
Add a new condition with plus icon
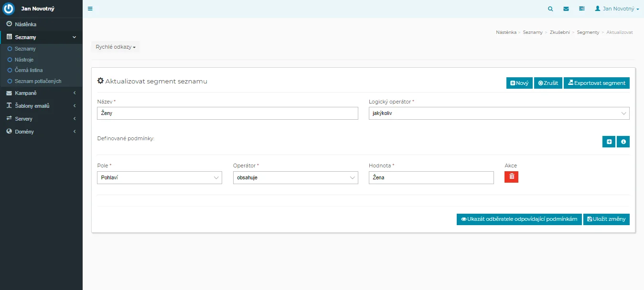point(609,142)
